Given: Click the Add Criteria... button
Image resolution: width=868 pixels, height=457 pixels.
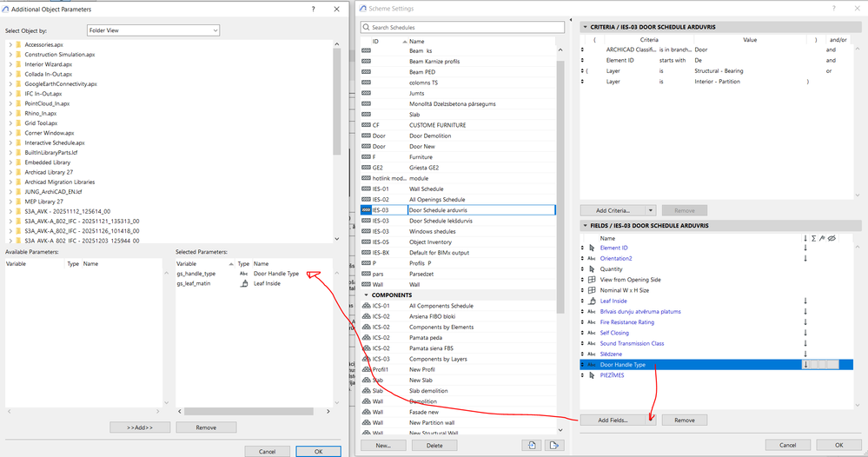Looking at the screenshot, I should point(613,210).
